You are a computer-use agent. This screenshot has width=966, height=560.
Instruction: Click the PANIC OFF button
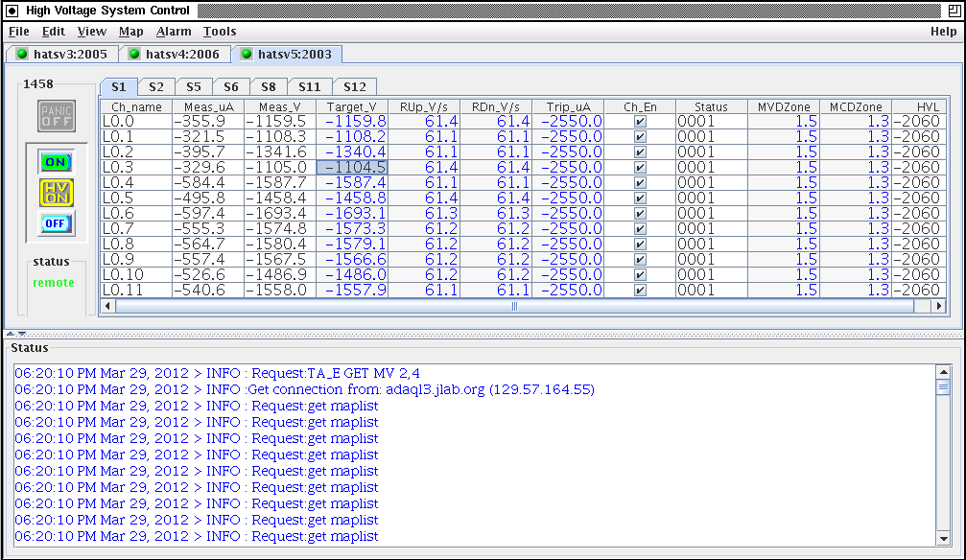click(57, 116)
